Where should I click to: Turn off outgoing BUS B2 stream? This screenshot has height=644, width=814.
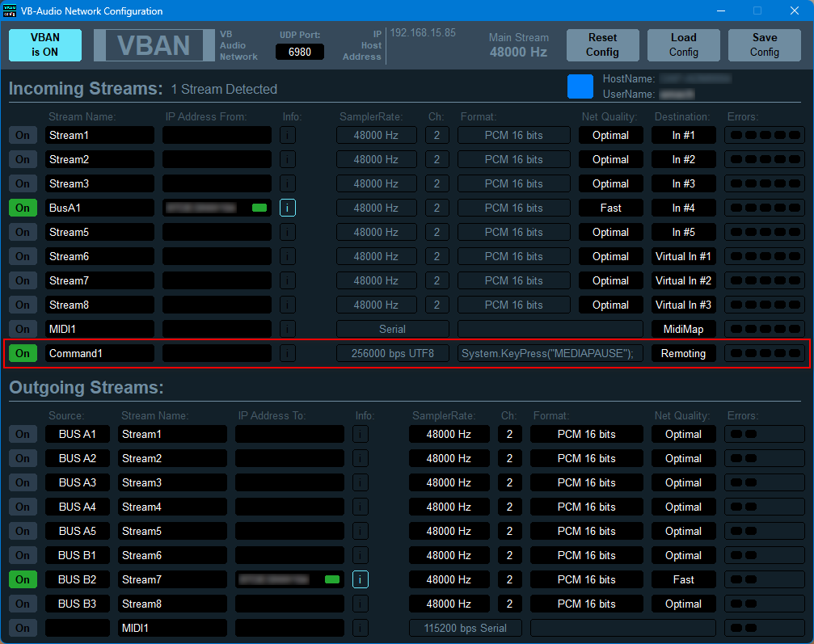pos(23,579)
